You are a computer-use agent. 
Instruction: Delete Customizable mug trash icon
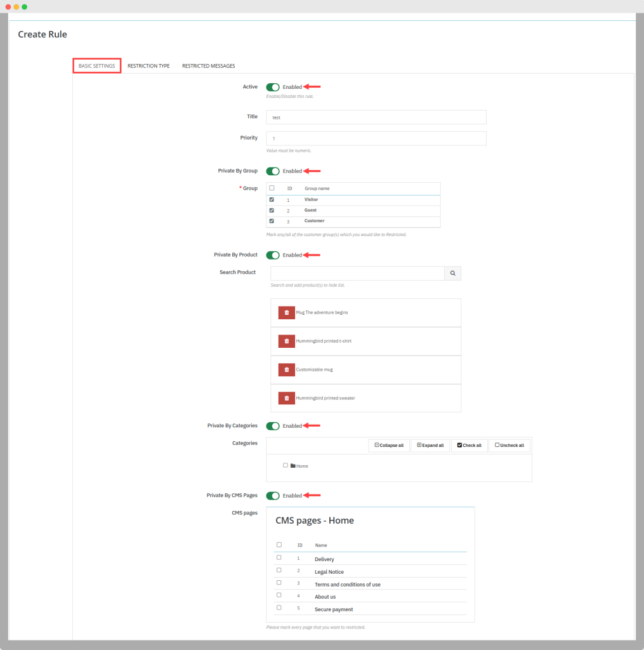coord(286,369)
